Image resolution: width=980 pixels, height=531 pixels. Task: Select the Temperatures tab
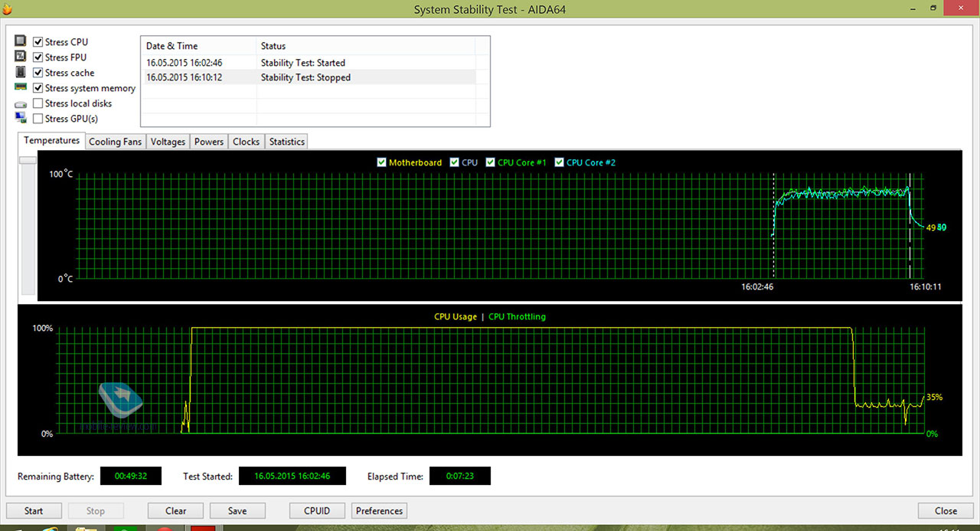pyautogui.click(x=52, y=140)
